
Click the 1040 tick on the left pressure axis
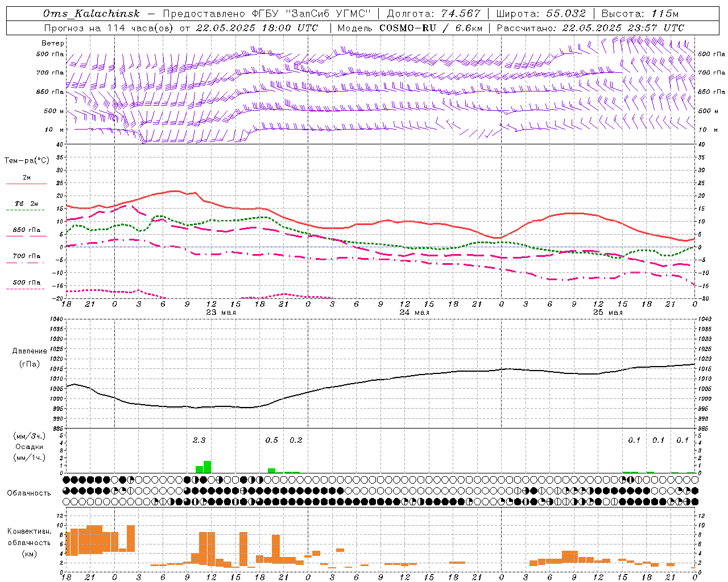tap(56, 319)
